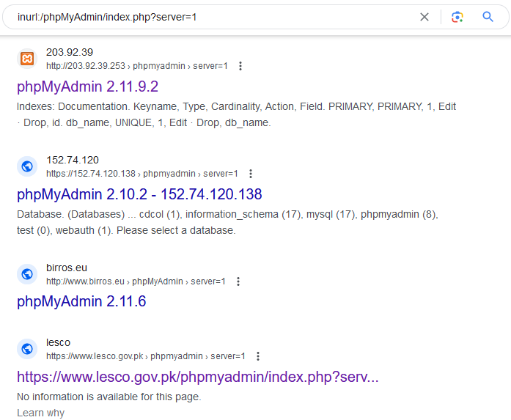The height and width of the screenshot is (420, 511).
Task: Open the three-dot menu for the lesco result
Action: (x=257, y=356)
